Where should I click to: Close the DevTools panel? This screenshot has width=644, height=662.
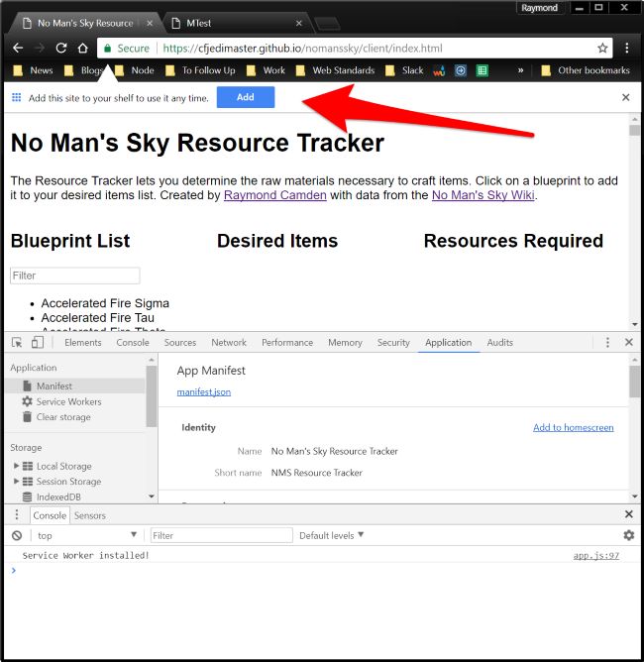629,343
